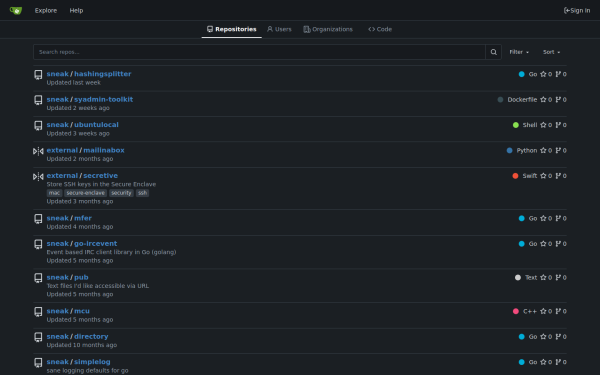The width and height of the screenshot is (600, 375).
Task: Click the secure-enclave topic tag
Action: 85,193
